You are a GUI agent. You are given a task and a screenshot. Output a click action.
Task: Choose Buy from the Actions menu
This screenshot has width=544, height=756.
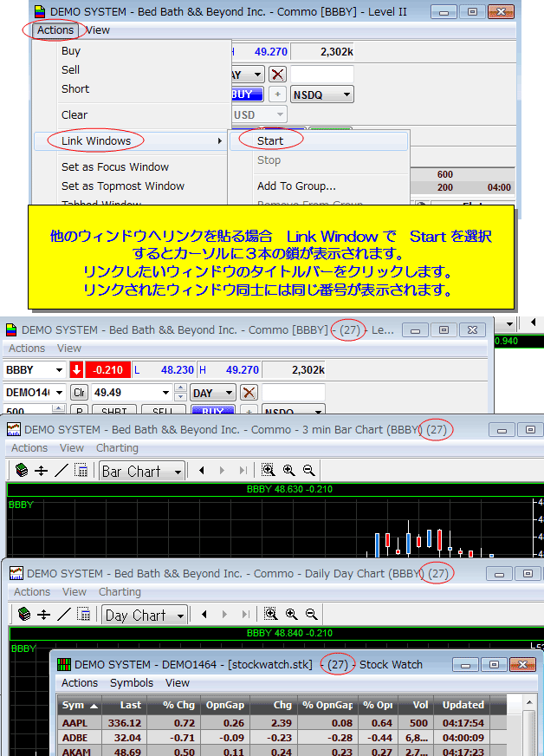point(71,51)
